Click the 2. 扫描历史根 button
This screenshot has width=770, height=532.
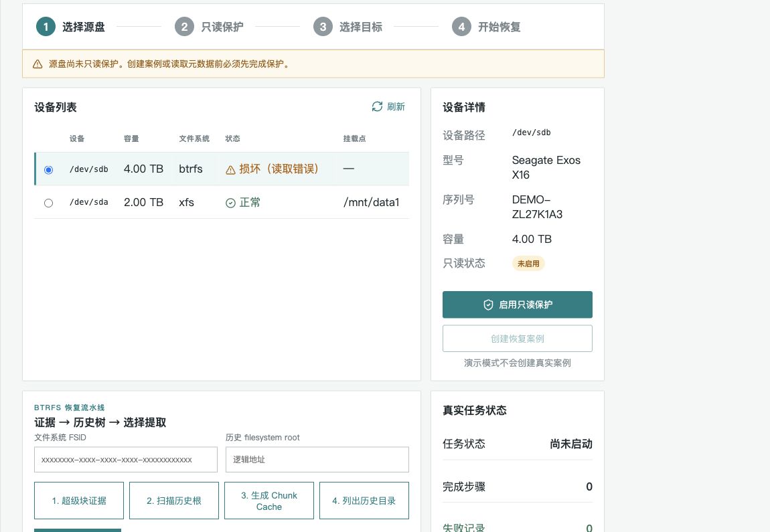(174, 501)
